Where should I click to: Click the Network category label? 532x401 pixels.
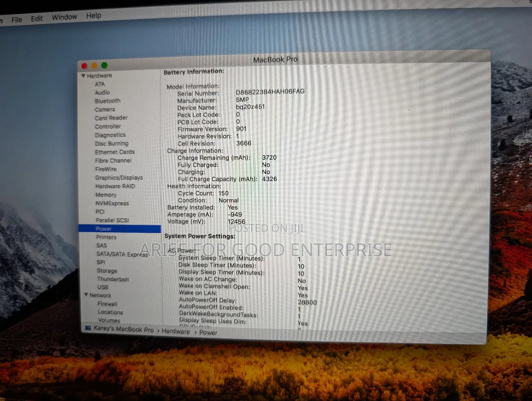pyautogui.click(x=100, y=295)
